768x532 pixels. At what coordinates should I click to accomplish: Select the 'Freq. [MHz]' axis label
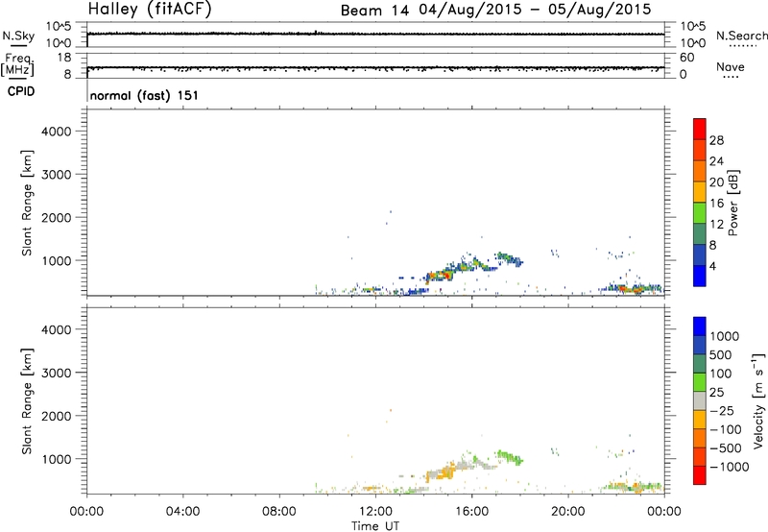17,64
